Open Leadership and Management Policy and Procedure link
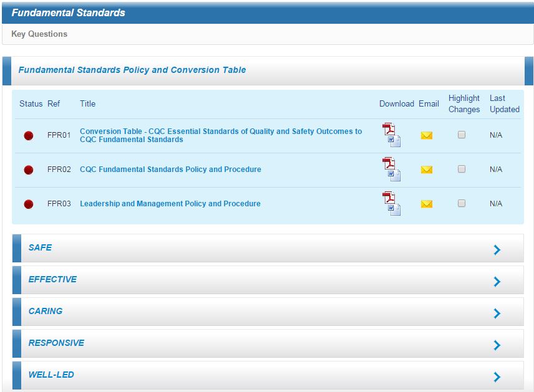The height and width of the screenshot is (392, 534). point(170,204)
